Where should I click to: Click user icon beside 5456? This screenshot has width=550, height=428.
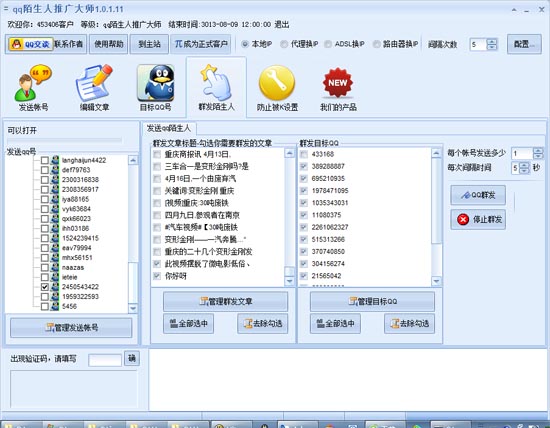click(x=54, y=306)
